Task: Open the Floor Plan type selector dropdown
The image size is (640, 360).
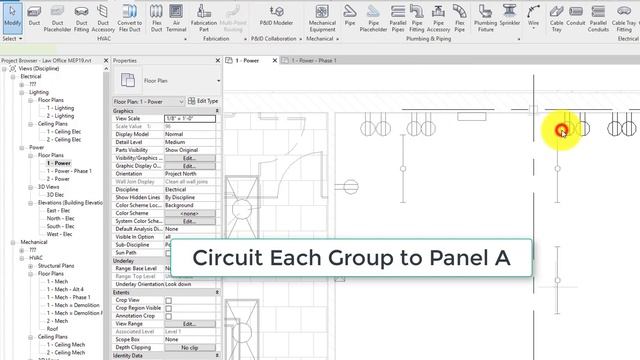Action: 218,81
